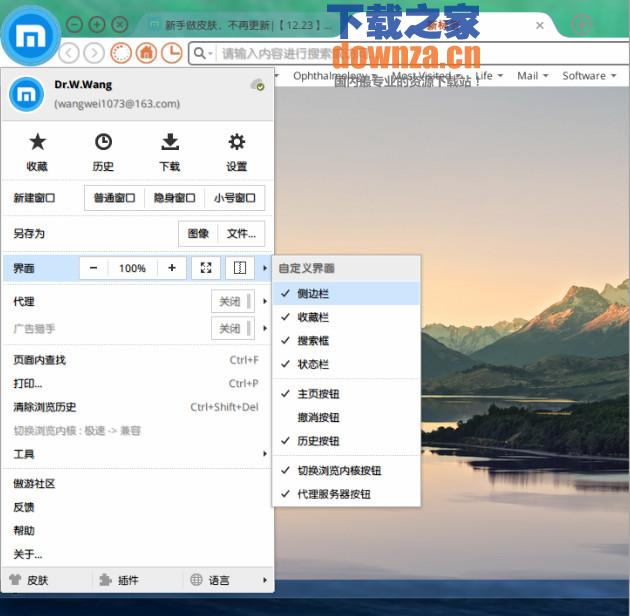Click the cloud sync status icon
The width and height of the screenshot is (630, 616).
(257, 85)
